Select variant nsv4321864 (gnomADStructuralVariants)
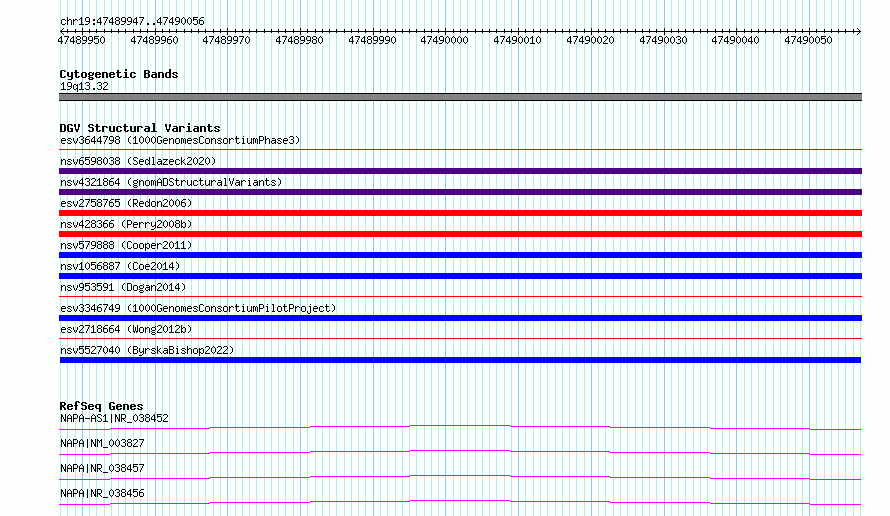The image size is (890, 516). click(171, 182)
